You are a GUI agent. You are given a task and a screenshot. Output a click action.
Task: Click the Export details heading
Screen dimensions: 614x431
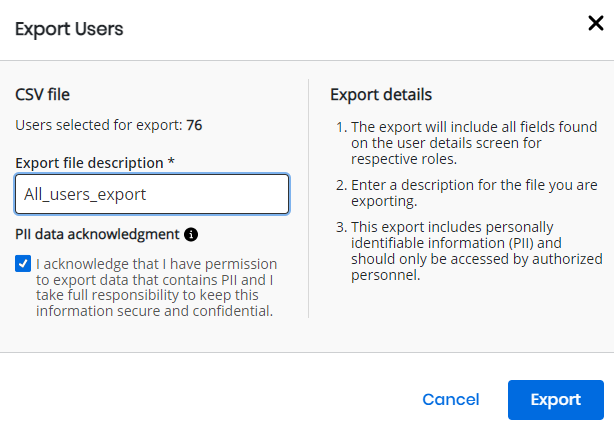[381, 95]
